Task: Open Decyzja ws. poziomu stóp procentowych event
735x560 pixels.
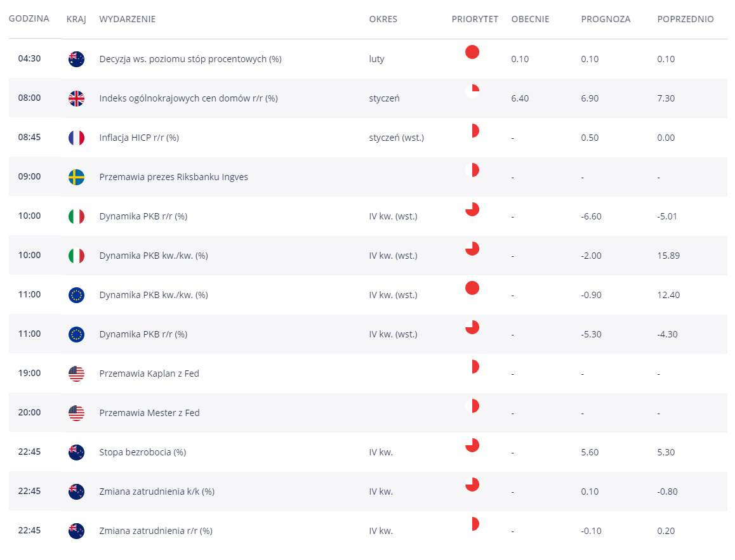Action: 190,59
